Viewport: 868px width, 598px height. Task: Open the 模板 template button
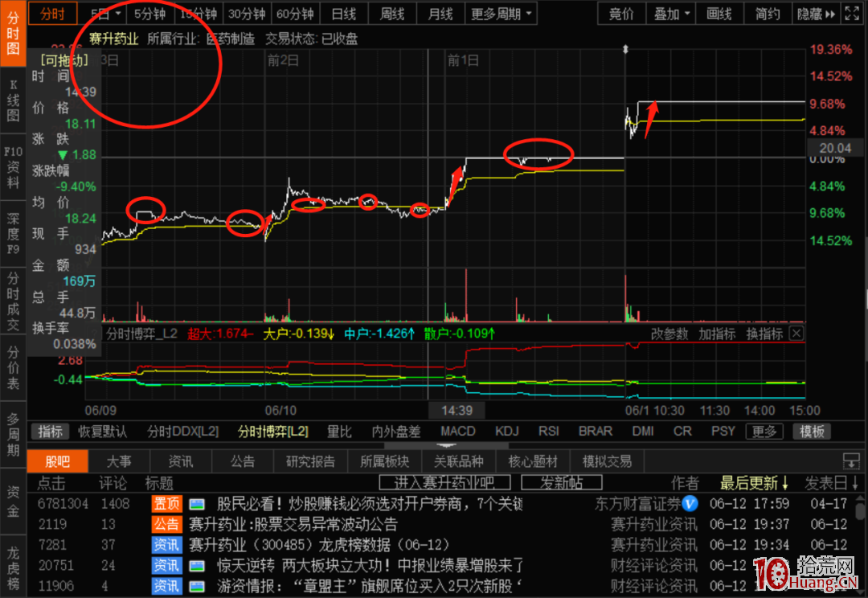coord(812,432)
